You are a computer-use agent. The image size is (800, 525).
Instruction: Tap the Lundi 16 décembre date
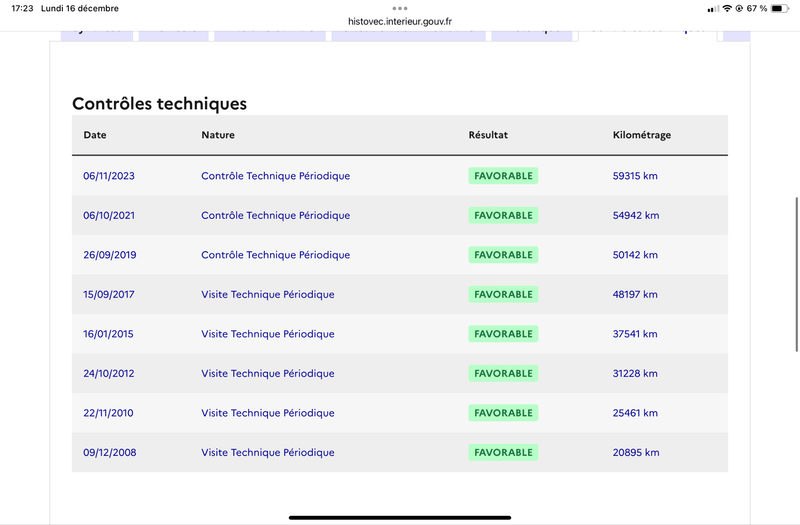click(80, 9)
